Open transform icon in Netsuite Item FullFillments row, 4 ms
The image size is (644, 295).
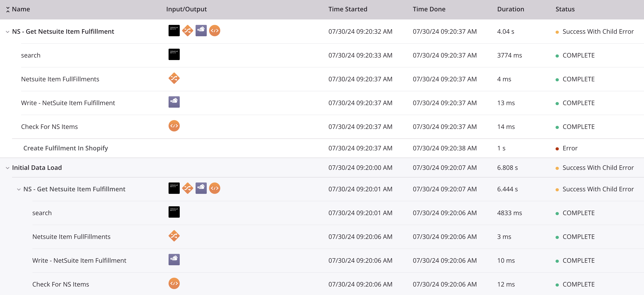coord(174,78)
